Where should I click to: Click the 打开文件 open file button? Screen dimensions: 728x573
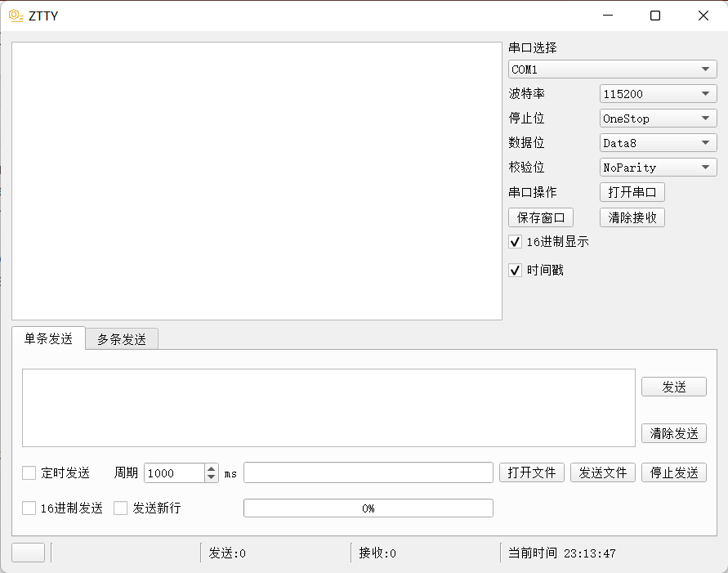(x=531, y=472)
